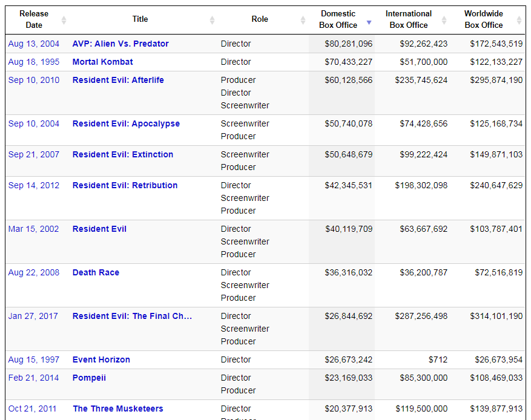Image resolution: width=531 pixels, height=420 pixels.
Task: Open Resident Evil: Retribution title link
Action: pyautogui.click(x=125, y=185)
